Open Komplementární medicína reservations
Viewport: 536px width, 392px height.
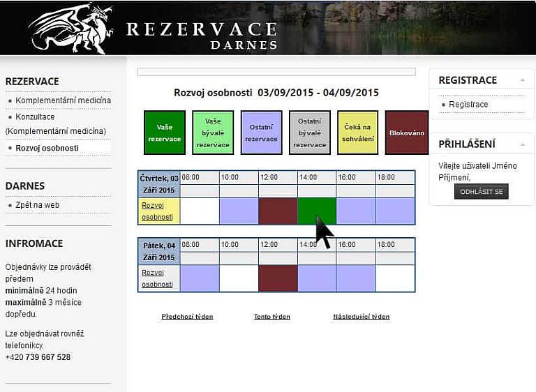click(x=63, y=100)
